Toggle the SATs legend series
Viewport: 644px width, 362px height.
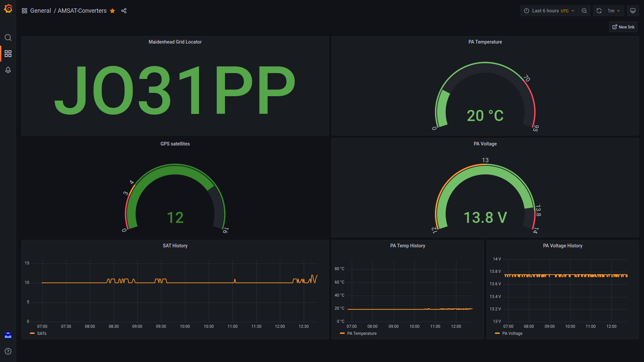[42, 334]
